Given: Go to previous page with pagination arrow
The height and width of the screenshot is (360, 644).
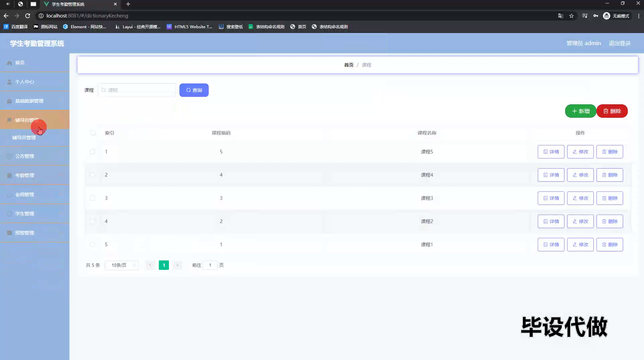Looking at the screenshot, I should click(150, 265).
